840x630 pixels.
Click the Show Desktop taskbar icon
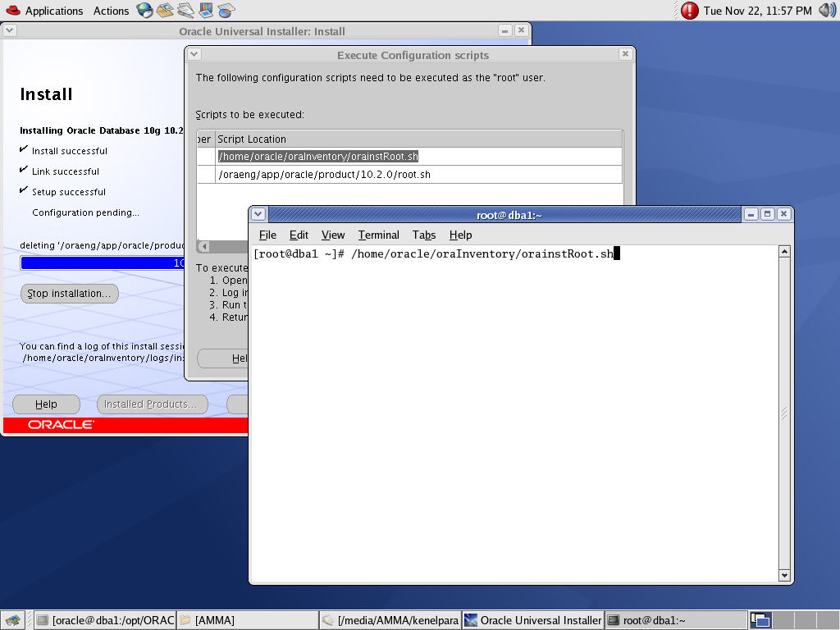(13, 620)
